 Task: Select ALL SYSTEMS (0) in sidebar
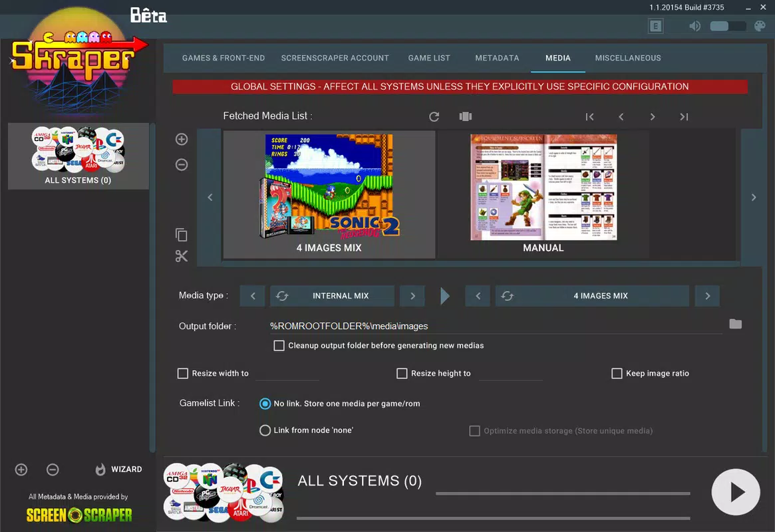click(78, 156)
